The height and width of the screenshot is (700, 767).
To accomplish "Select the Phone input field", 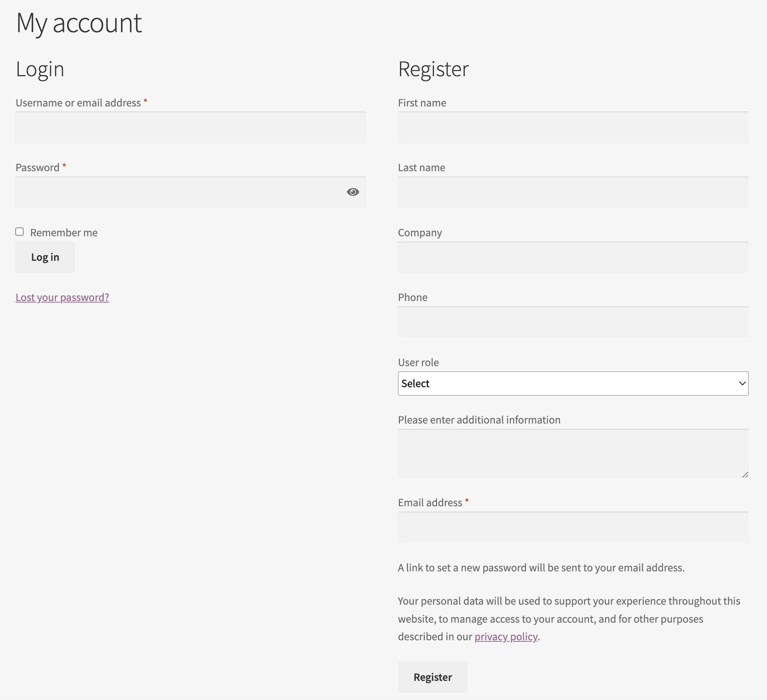I will tap(573, 322).
